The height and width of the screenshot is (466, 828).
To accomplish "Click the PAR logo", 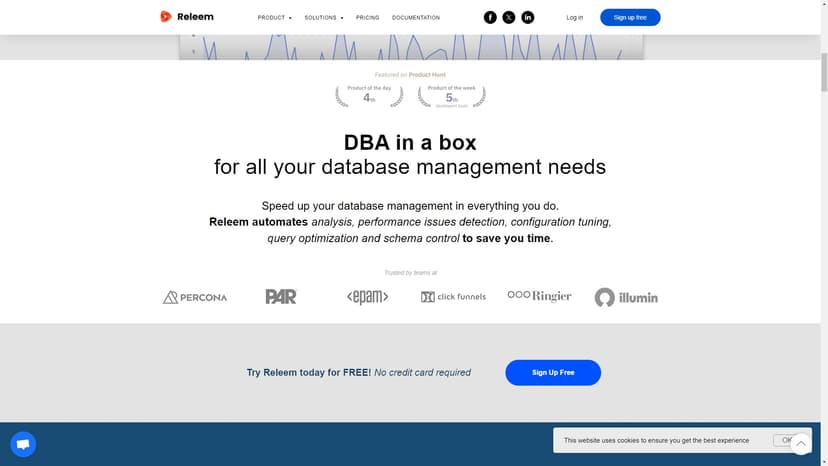I will pyautogui.click(x=281, y=296).
